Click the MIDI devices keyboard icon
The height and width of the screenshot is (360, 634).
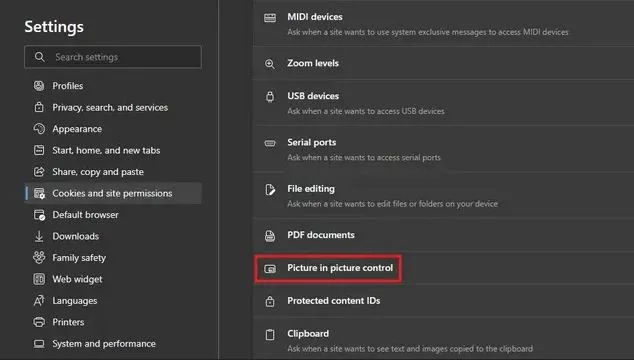(270, 17)
